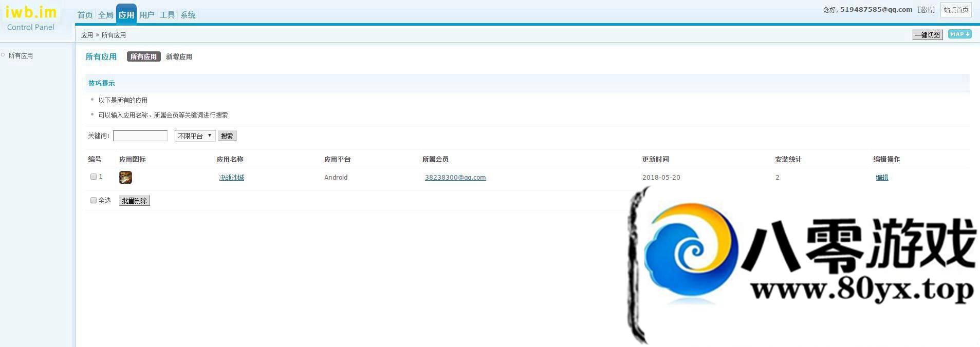Click the Android platform cell

(336, 177)
